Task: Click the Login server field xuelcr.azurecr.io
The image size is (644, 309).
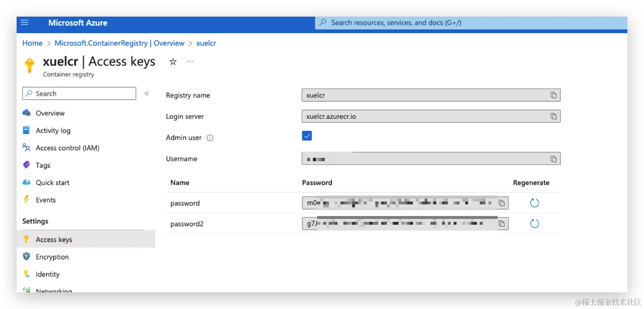Action: point(431,116)
